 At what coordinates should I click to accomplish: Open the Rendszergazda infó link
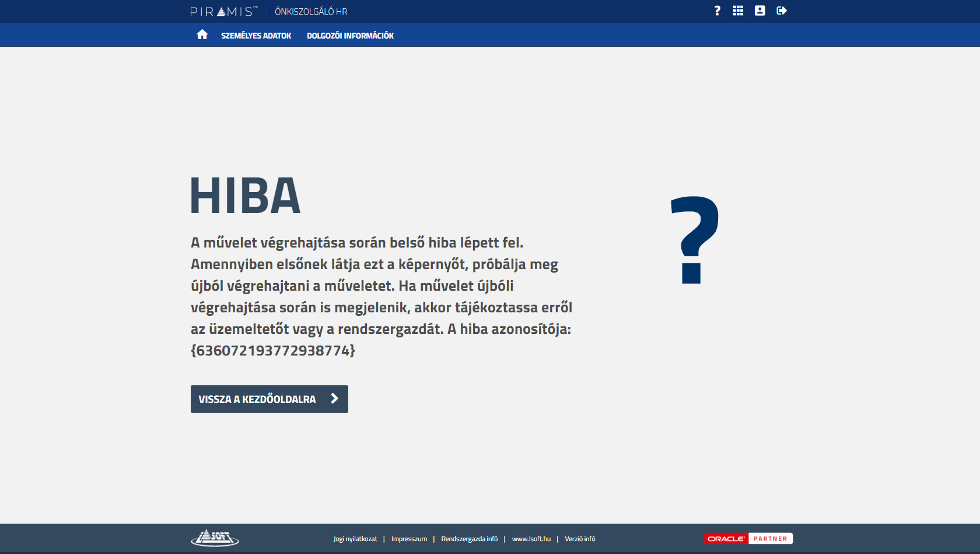469,539
